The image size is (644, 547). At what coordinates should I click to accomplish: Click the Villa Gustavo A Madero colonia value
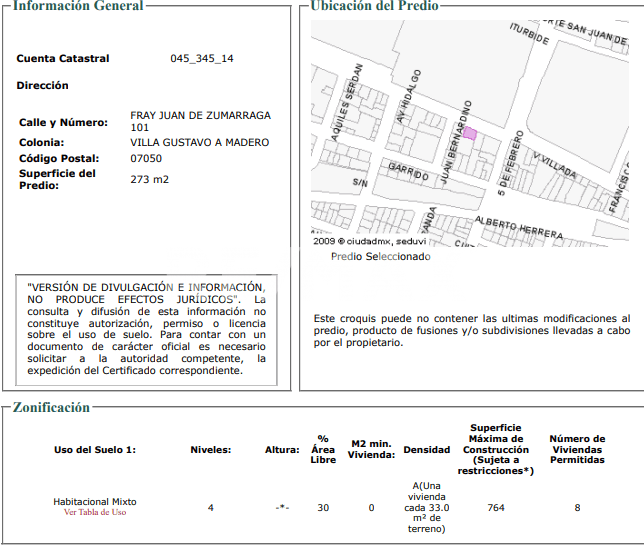coord(199,143)
